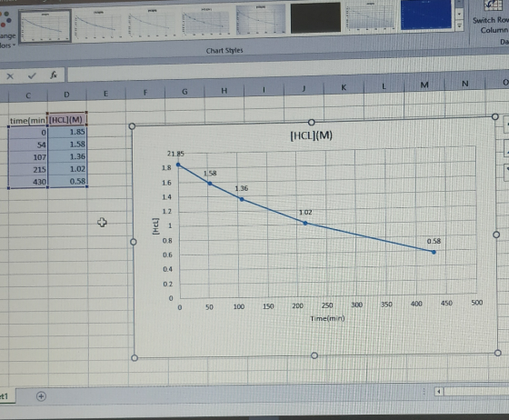Select the fourth chart style thumbnail
The height and width of the screenshot is (420, 509).
point(205,21)
